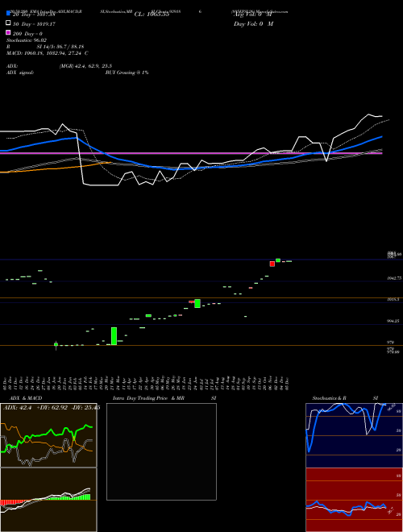Click the ADX (MGR) values text
Screen dimensions: 403x532
click(x=85, y=66)
